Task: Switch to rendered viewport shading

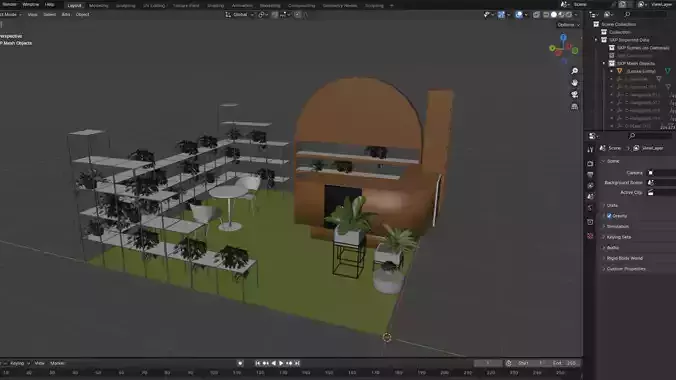Action: (569, 15)
